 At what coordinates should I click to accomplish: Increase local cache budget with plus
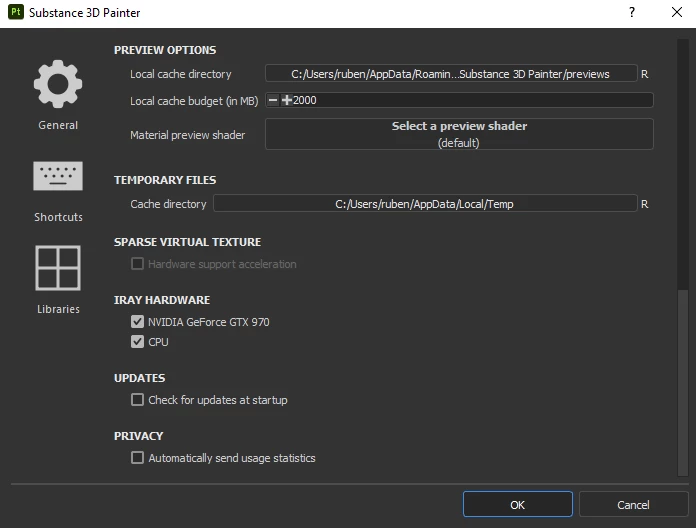pyautogui.click(x=287, y=100)
